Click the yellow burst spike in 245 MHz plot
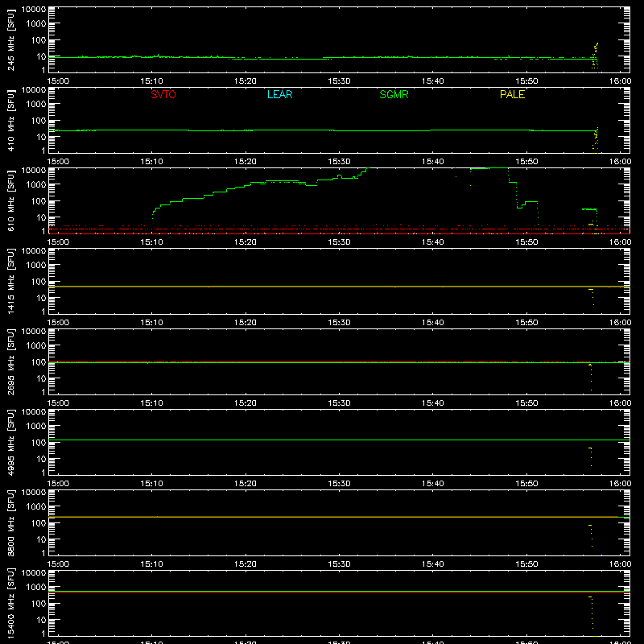The width and height of the screenshot is (644, 644). point(595,56)
